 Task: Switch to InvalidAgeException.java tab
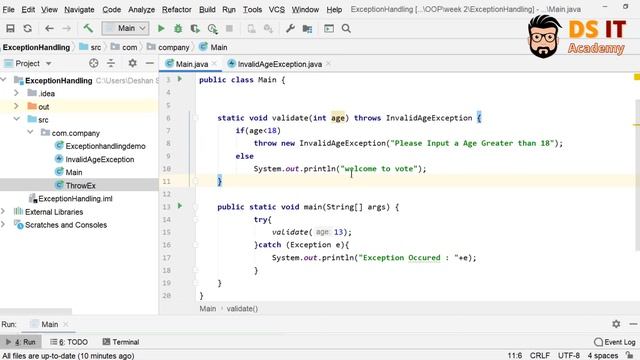coord(280,64)
